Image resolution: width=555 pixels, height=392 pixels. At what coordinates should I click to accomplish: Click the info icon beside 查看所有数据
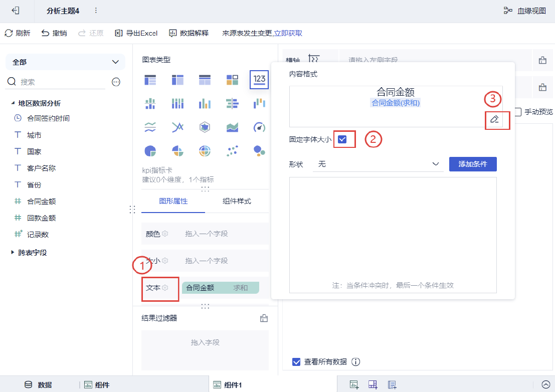(x=356, y=361)
